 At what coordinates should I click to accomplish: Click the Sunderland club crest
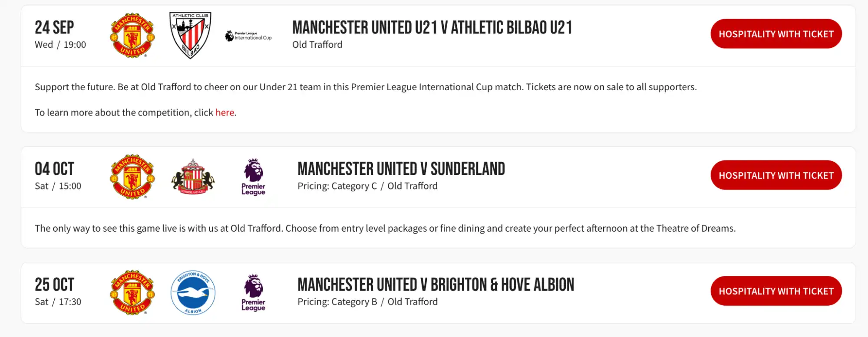193,176
